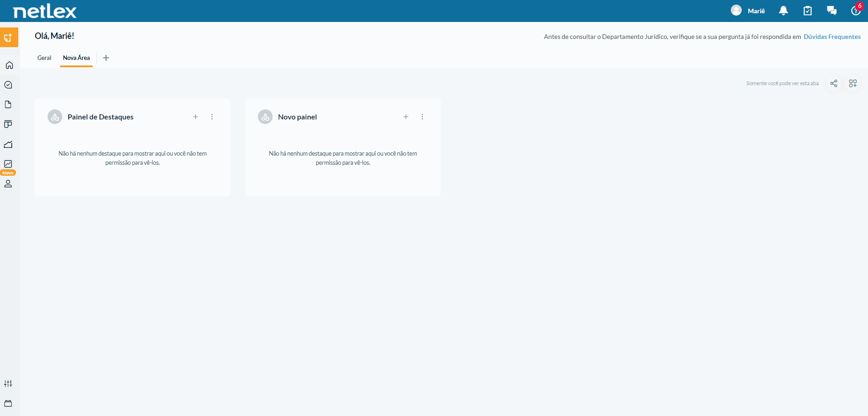Open options menu of Novo painel
This screenshot has width=868, height=416.
tap(423, 117)
